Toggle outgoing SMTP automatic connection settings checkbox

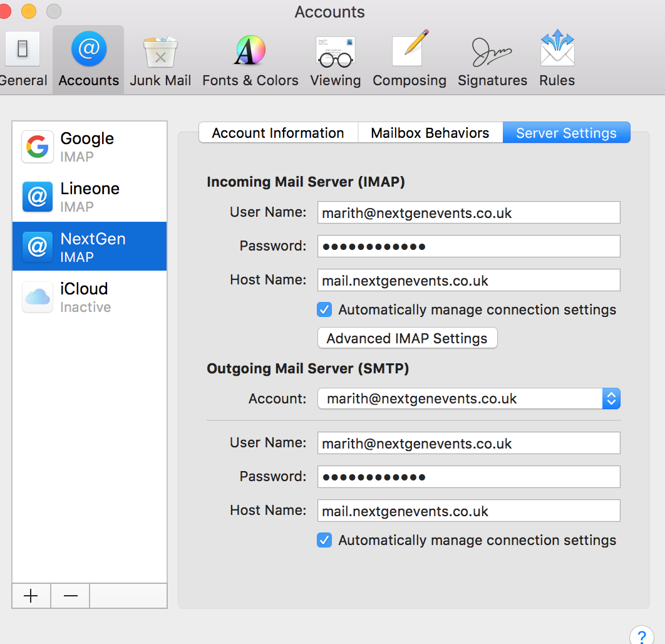click(x=324, y=540)
